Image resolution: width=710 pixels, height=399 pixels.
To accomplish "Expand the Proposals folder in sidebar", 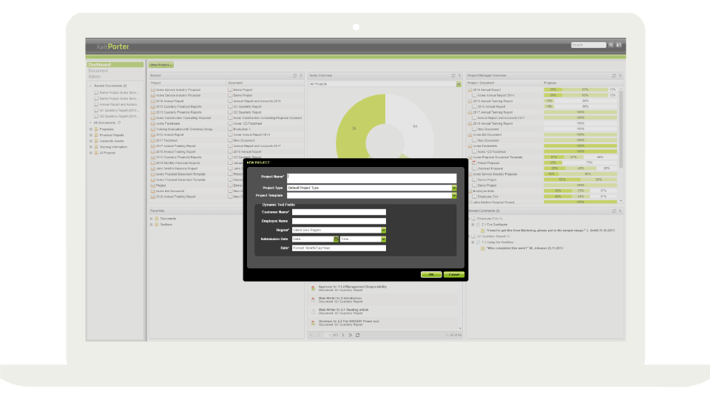I will 91,129.
